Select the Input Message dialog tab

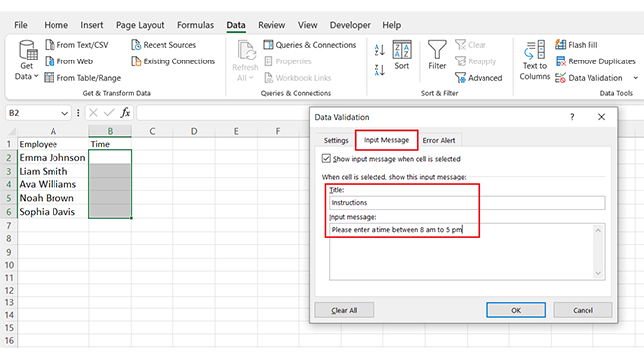pyautogui.click(x=386, y=140)
